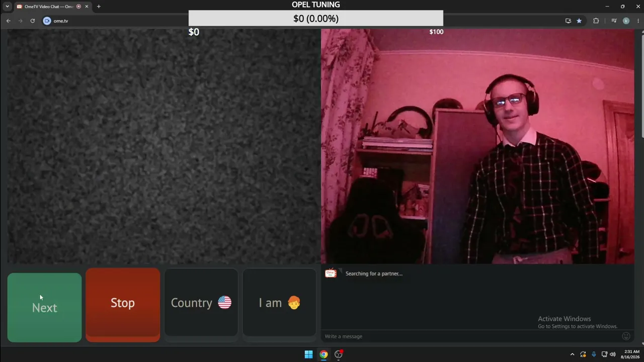Viewport: 644px width, 362px height.
Task: Click the OmeTV logo icon in the chat
Action: tap(331, 274)
